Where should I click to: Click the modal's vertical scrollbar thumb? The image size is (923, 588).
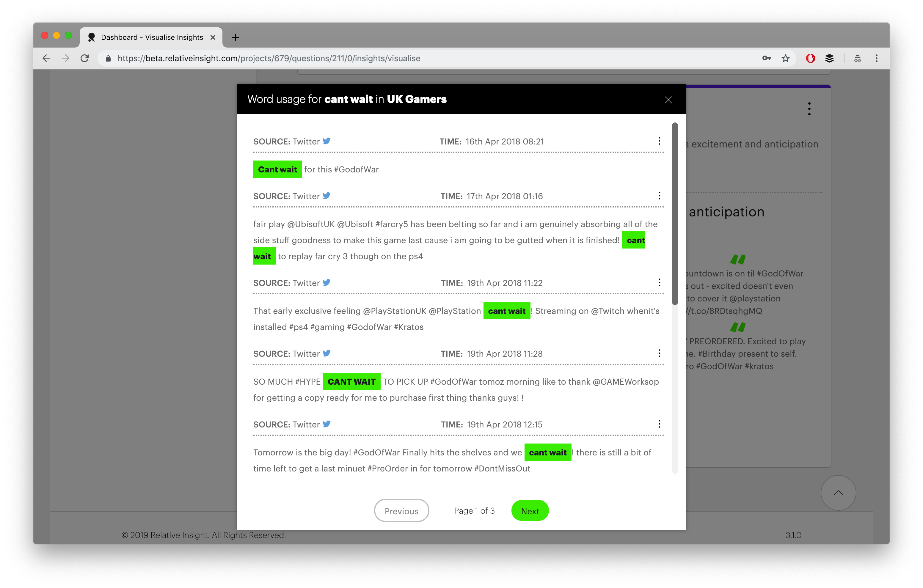coord(675,213)
